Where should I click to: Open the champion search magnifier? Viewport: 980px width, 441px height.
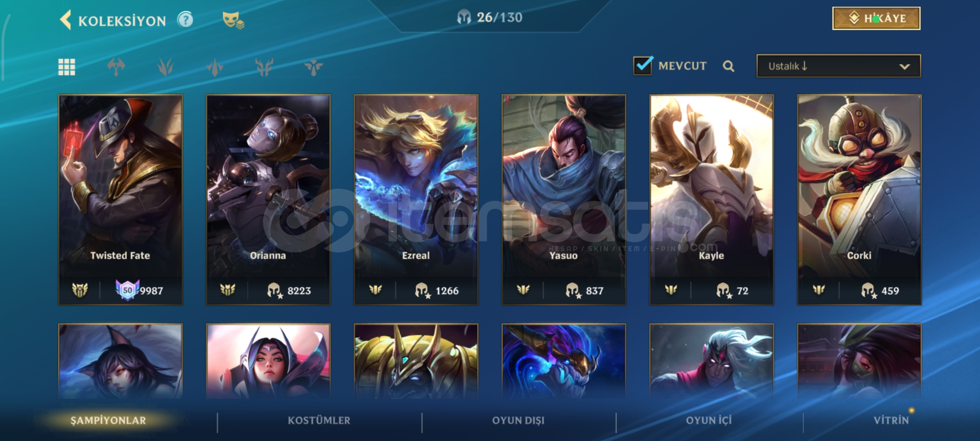coord(728,66)
